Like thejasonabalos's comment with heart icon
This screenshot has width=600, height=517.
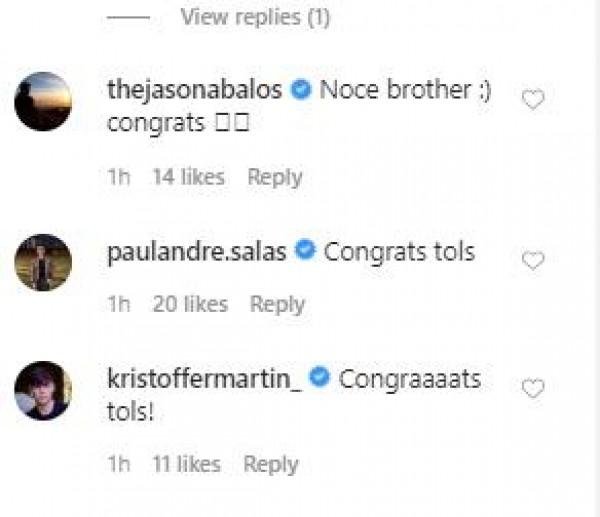coord(533,100)
